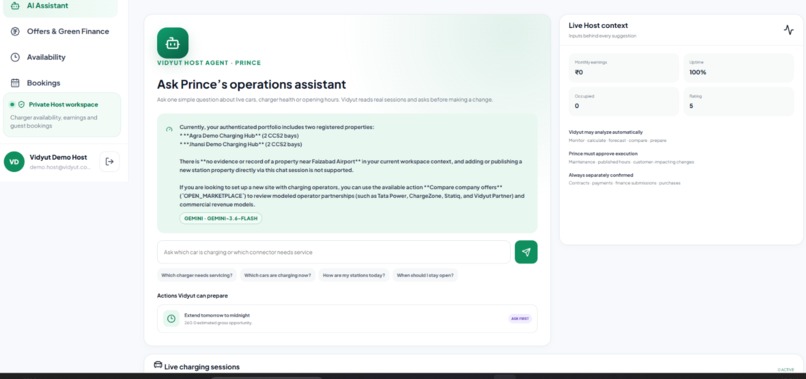Click the demo.host email text
Image resolution: width=806 pixels, height=379 pixels.
coord(60,167)
